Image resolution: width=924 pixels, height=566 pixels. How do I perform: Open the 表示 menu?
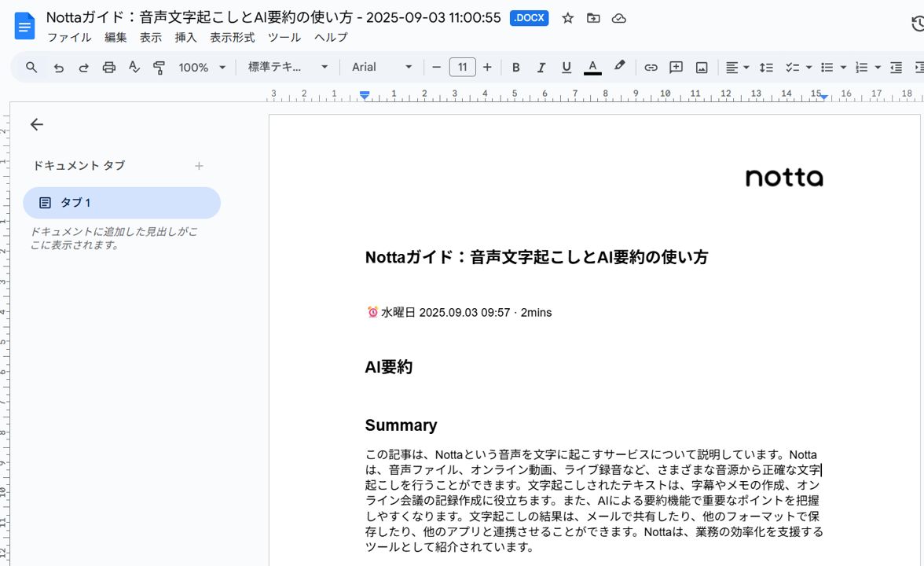tap(150, 37)
